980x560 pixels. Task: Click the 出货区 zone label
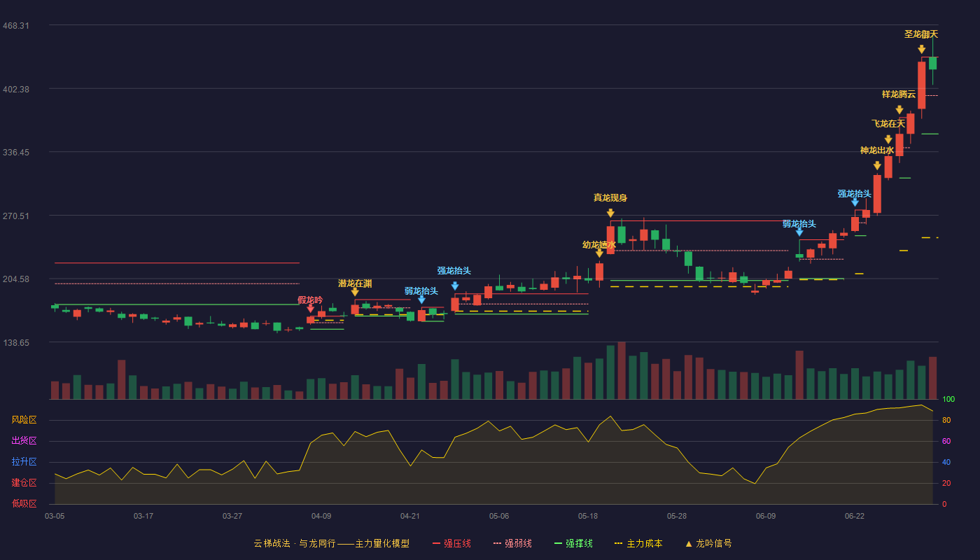click(x=24, y=441)
